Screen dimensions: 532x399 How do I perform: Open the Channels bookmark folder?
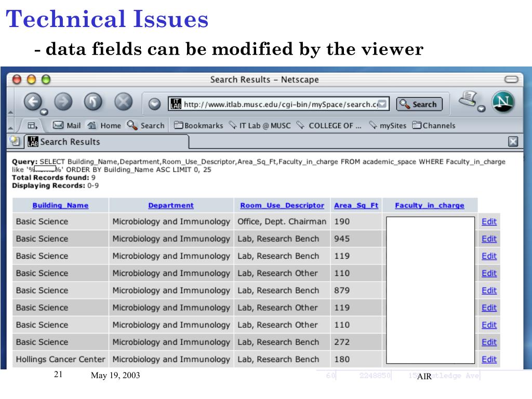tap(434, 126)
